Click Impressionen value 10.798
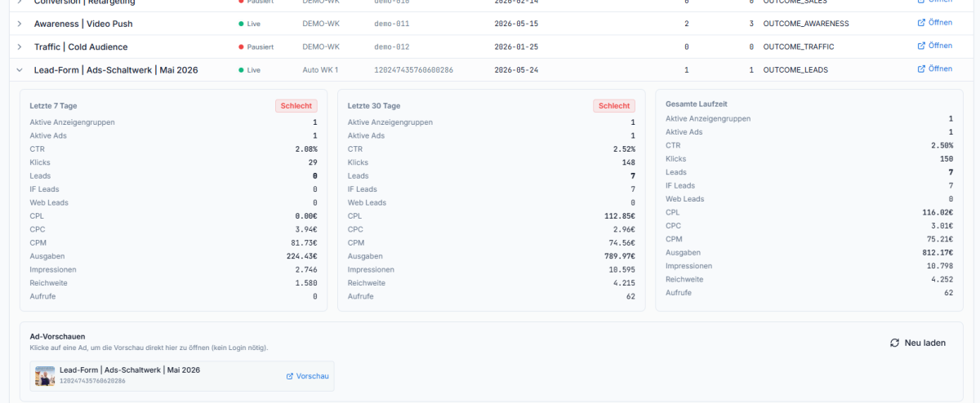980x403 pixels. point(939,266)
